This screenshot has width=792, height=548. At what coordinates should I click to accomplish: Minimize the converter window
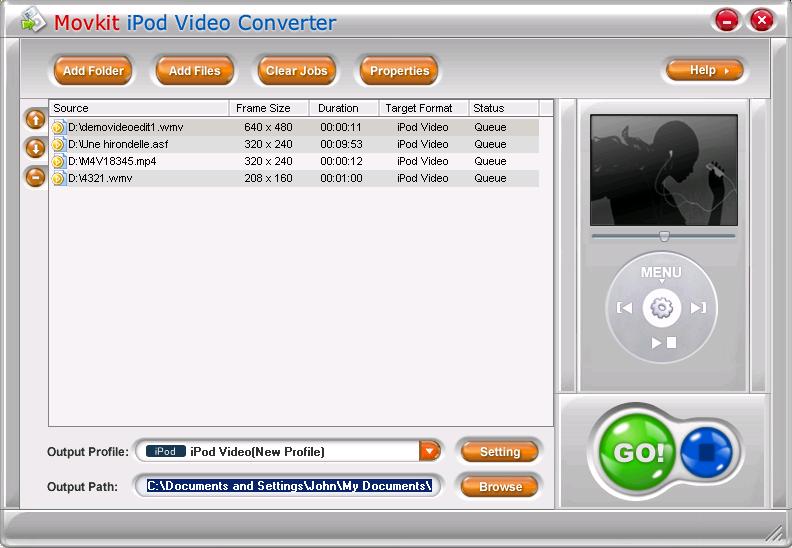point(727,21)
